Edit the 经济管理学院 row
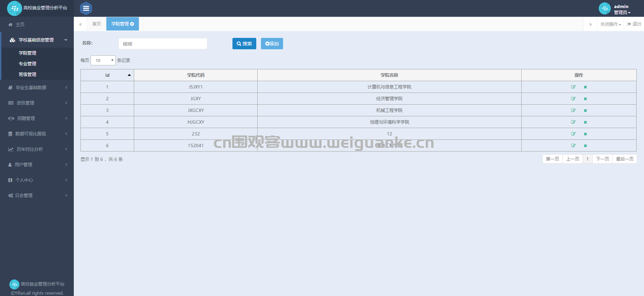Screen dimensions: 644x296 point(573,99)
